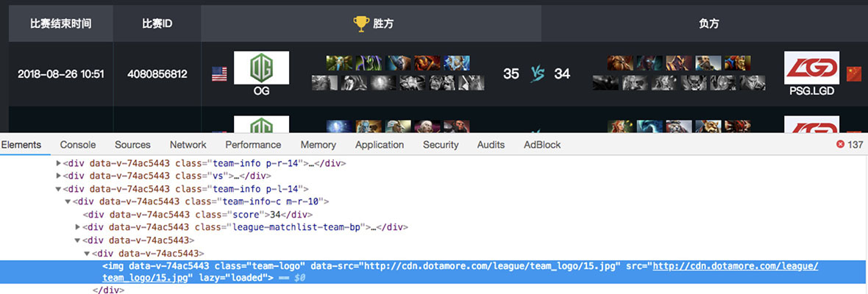Image resolution: width=868 pixels, height=294 pixels.
Task: Click match ID 4080856812
Action: click(x=157, y=74)
